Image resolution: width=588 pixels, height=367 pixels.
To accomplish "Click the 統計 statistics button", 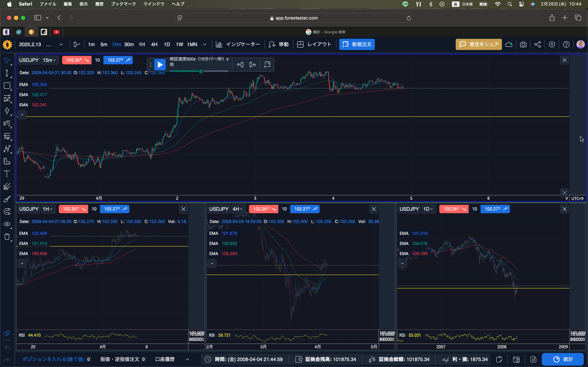I will 563,359.
